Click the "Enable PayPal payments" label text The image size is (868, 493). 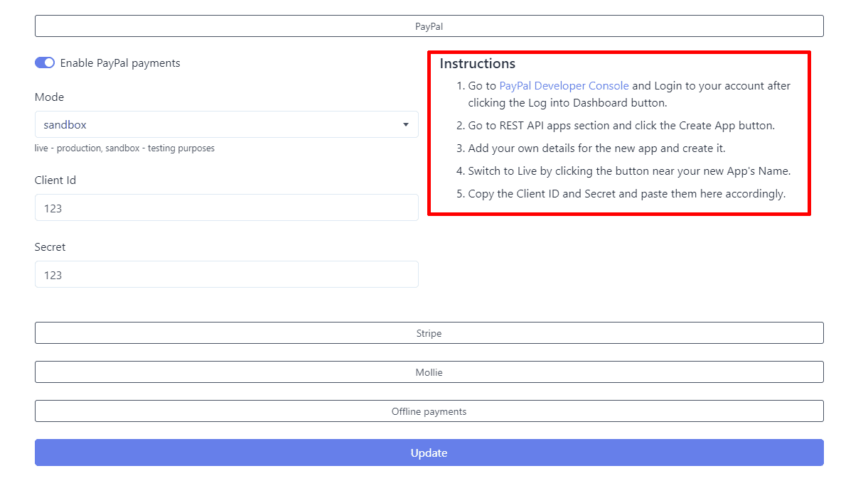[x=120, y=63]
